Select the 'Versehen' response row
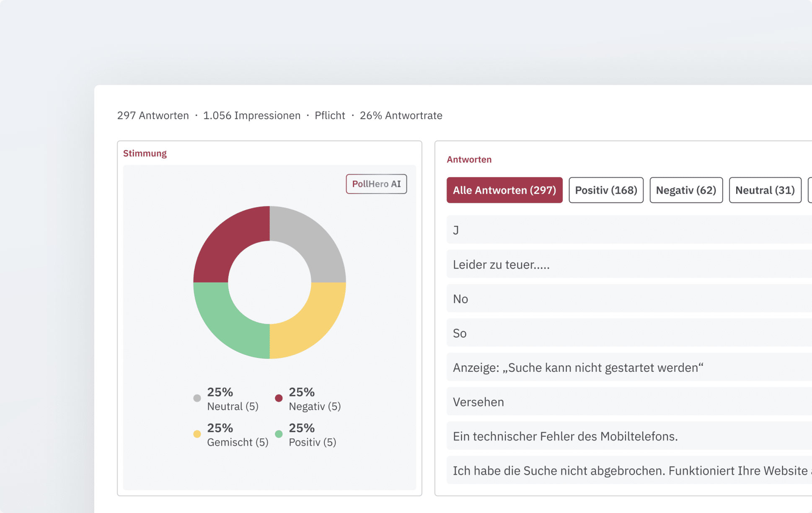Image resolution: width=812 pixels, height=513 pixels. click(x=478, y=402)
